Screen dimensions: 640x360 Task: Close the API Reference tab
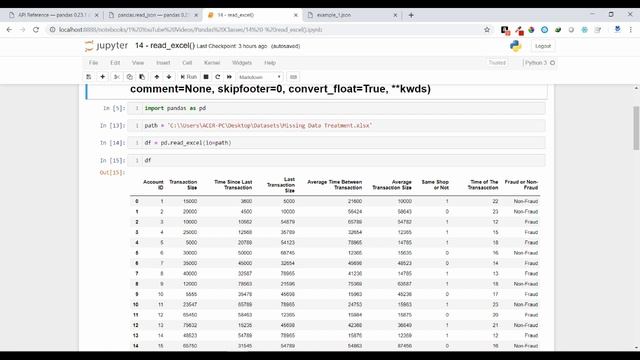coord(97,15)
